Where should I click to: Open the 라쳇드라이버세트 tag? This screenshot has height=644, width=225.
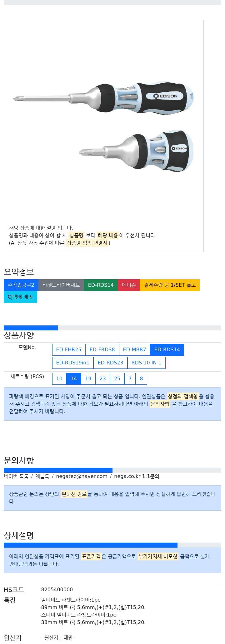[x=61, y=285]
